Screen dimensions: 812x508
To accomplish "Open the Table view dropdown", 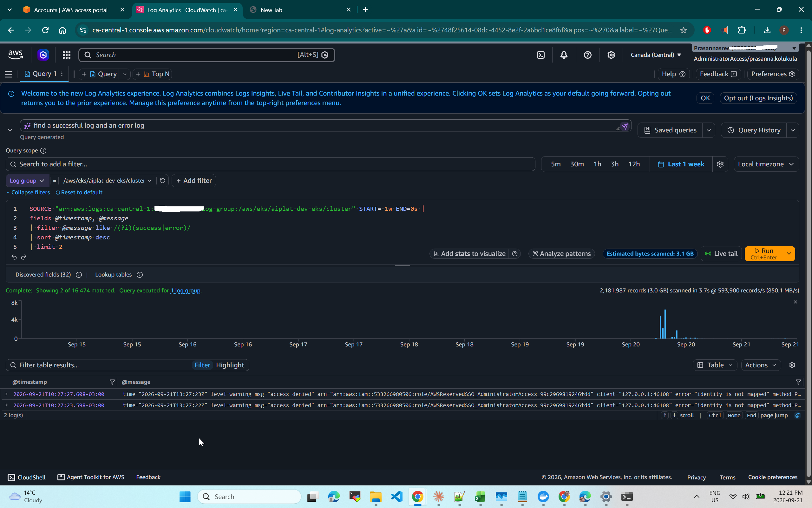I will pos(715,365).
